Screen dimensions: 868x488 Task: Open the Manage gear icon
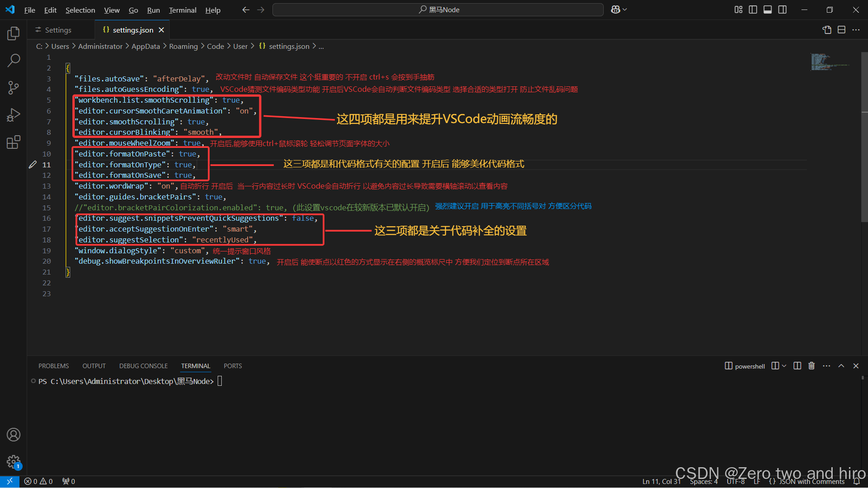(14, 462)
